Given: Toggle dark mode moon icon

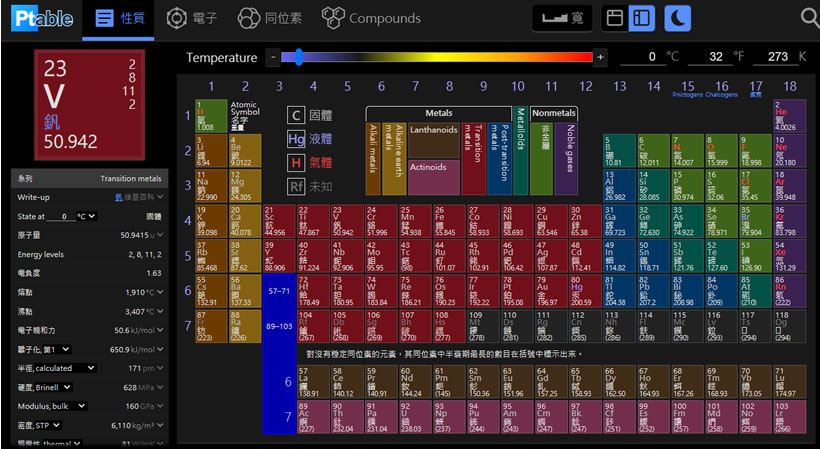Looking at the screenshot, I should click(678, 18).
